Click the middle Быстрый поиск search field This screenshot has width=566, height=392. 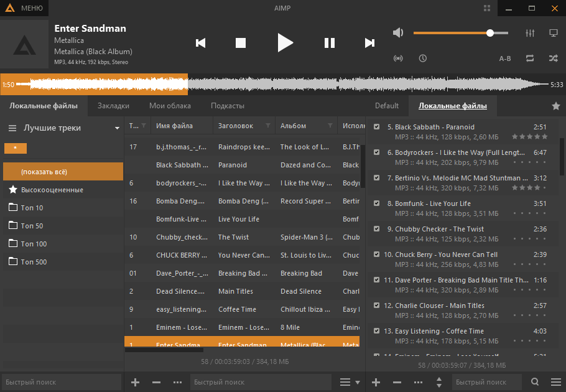pos(261,382)
